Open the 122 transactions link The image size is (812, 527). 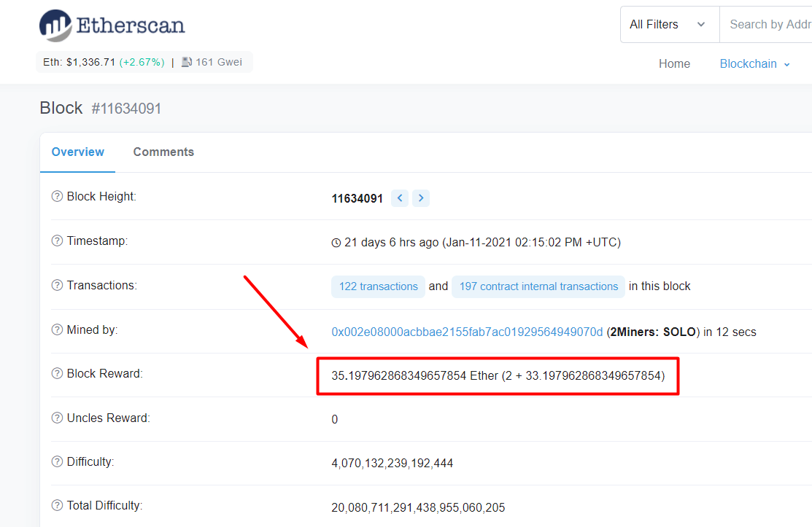(378, 286)
